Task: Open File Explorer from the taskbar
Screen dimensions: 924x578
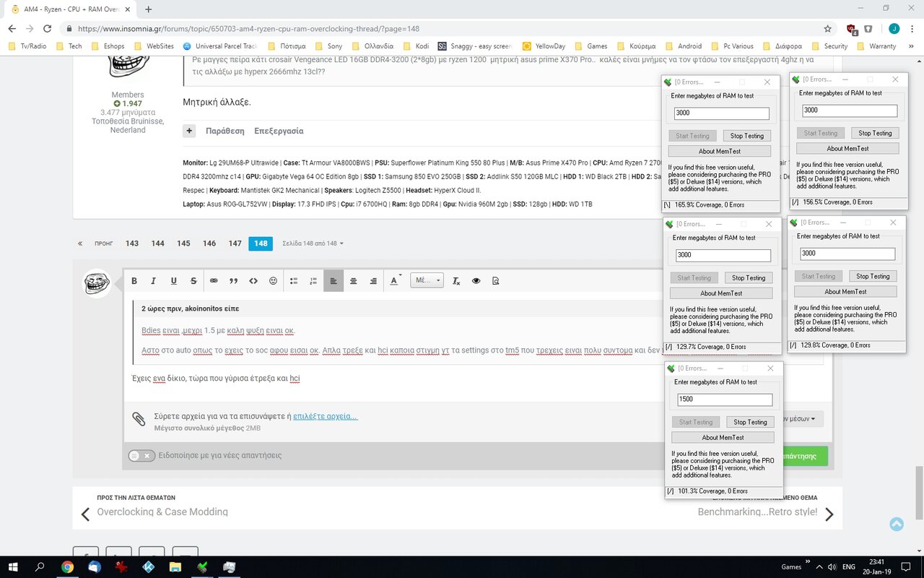Action: (175, 567)
